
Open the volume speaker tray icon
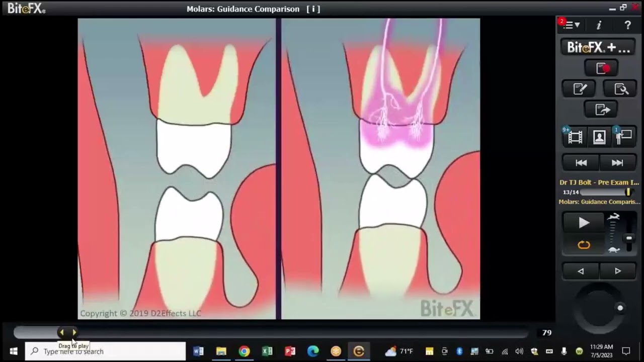[x=519, y=351]
